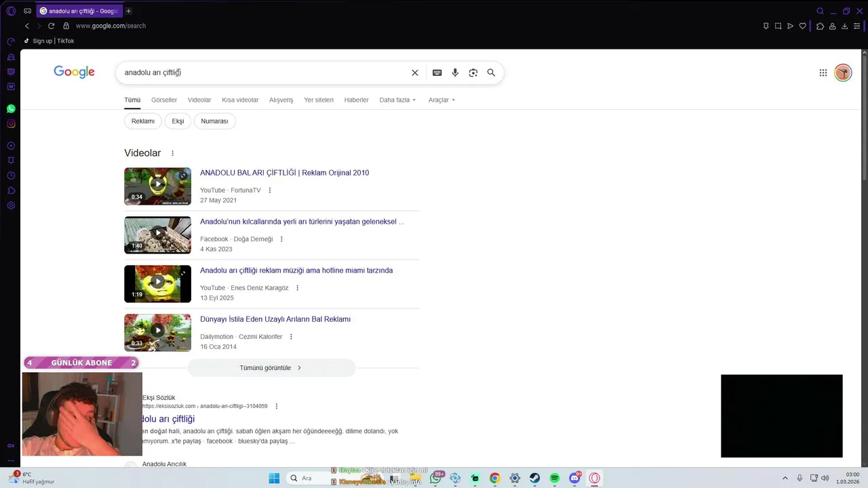Add page to bookmarks heart icon

point(803,26)
